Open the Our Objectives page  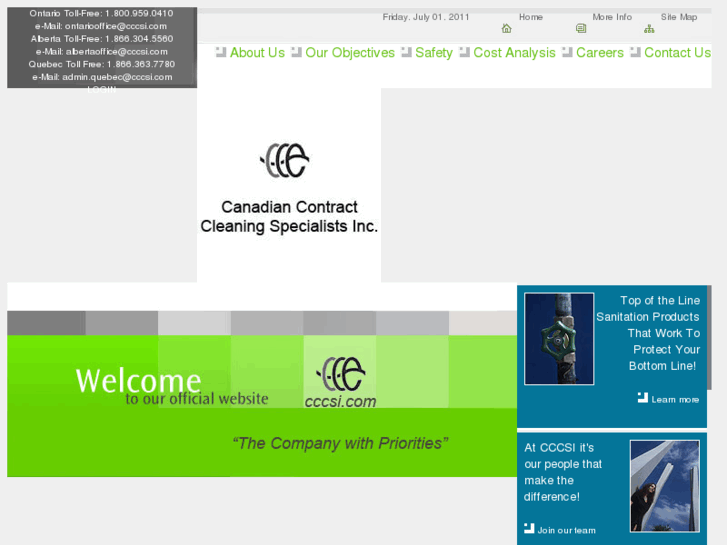[x=350, y=52]
